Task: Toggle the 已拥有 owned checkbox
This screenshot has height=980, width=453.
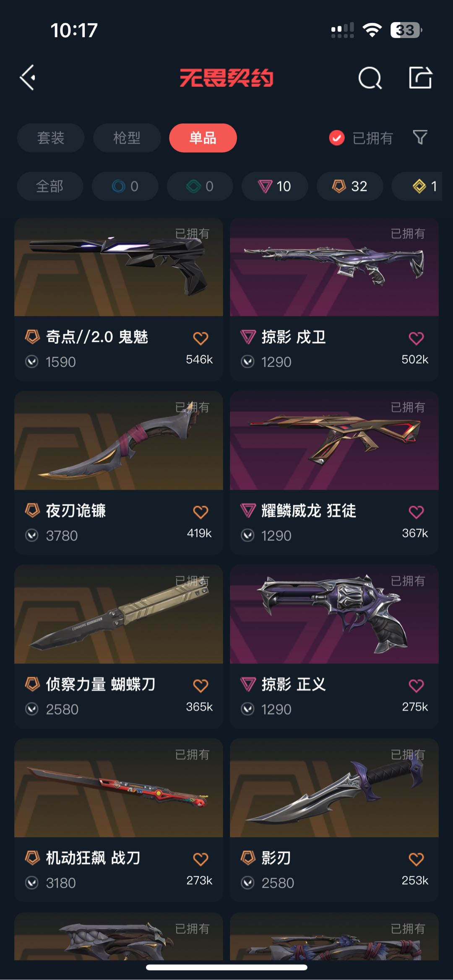Action: tap(337, 137)
